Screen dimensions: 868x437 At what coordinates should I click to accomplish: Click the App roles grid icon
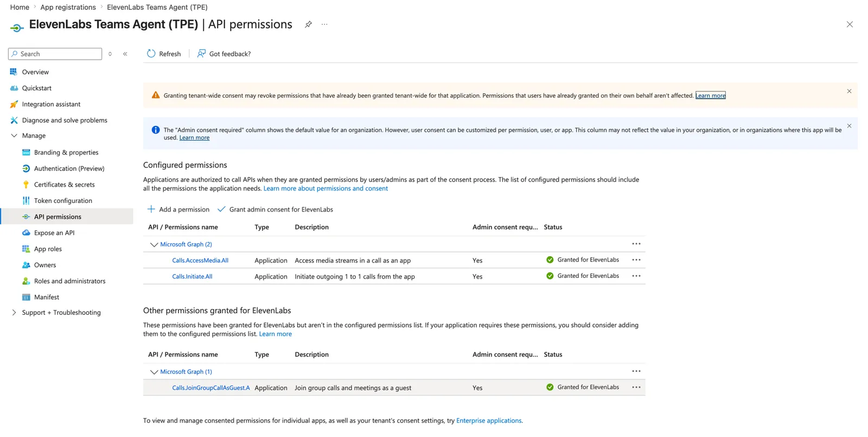click(x=26, y=249)
